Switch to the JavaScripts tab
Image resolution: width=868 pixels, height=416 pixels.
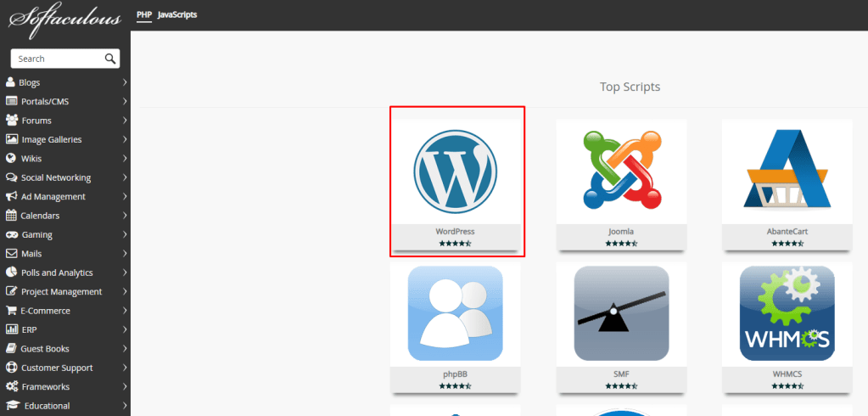(x=177, y=14)
